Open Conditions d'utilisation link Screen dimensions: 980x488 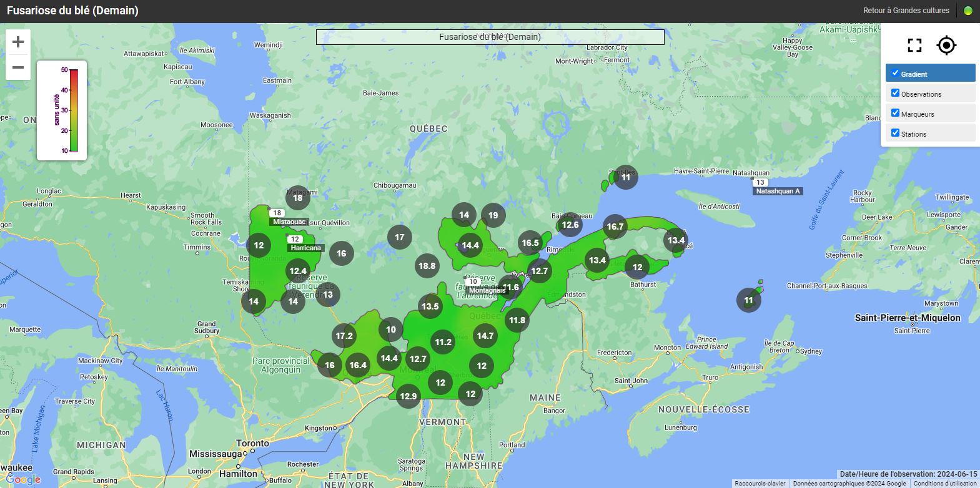(944, 484)
